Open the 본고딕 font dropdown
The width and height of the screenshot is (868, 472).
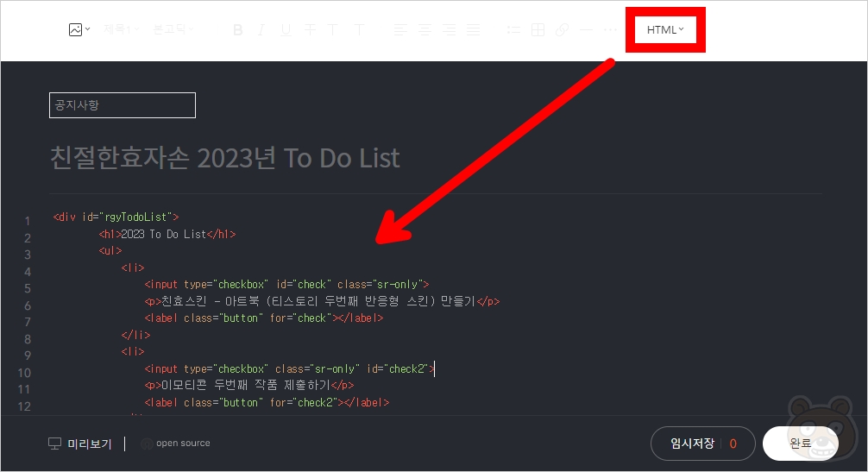173,28
